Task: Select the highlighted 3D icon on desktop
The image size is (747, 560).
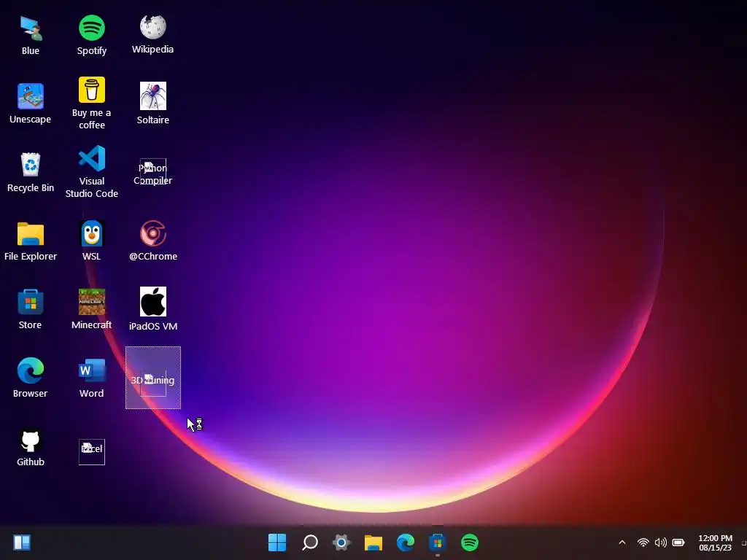Action: tap(153, 378)
